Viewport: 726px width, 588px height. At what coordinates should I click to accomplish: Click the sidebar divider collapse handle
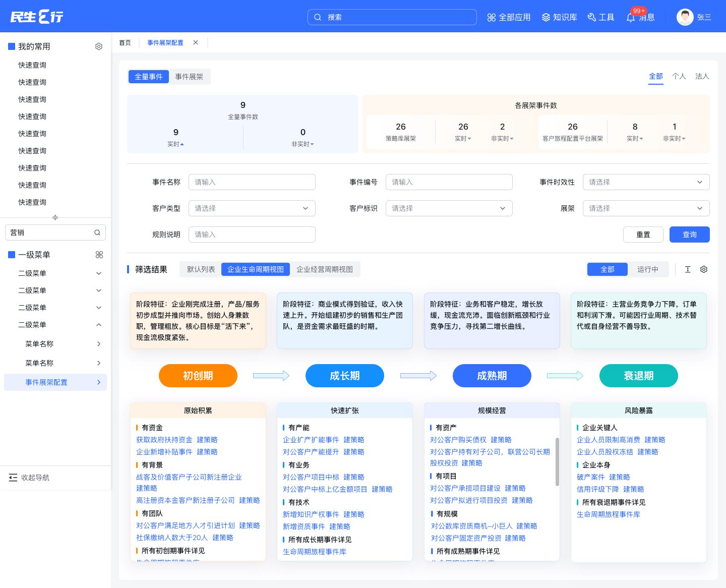pos(55,217)
